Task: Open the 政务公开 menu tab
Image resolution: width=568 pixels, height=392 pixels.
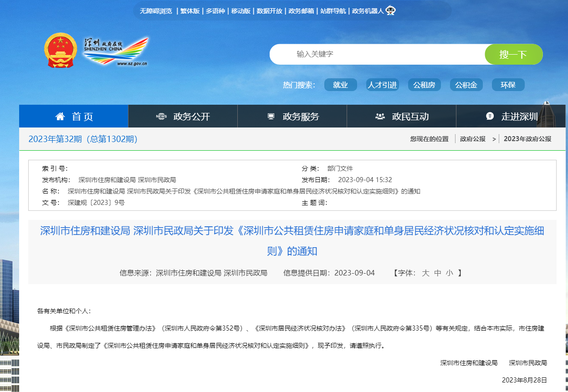Action: tap(191, 117)
